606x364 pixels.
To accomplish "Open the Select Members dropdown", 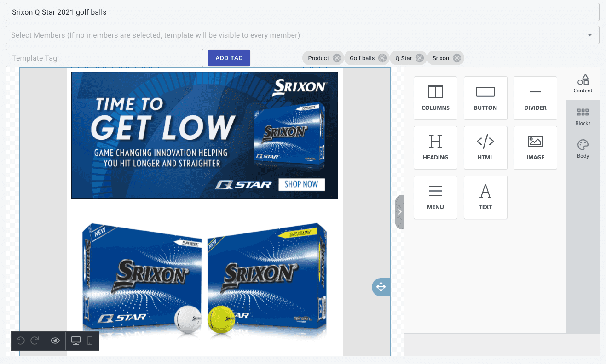I will point(302,35).
